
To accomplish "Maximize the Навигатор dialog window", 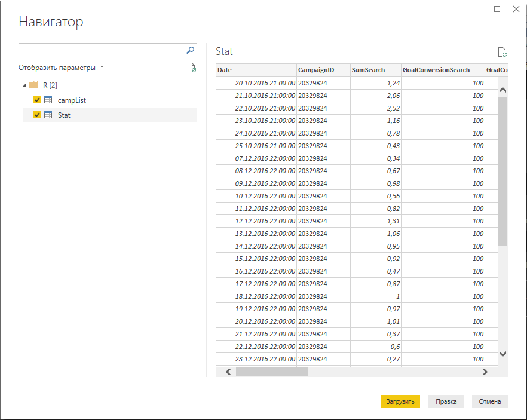I will coord(497,9).
